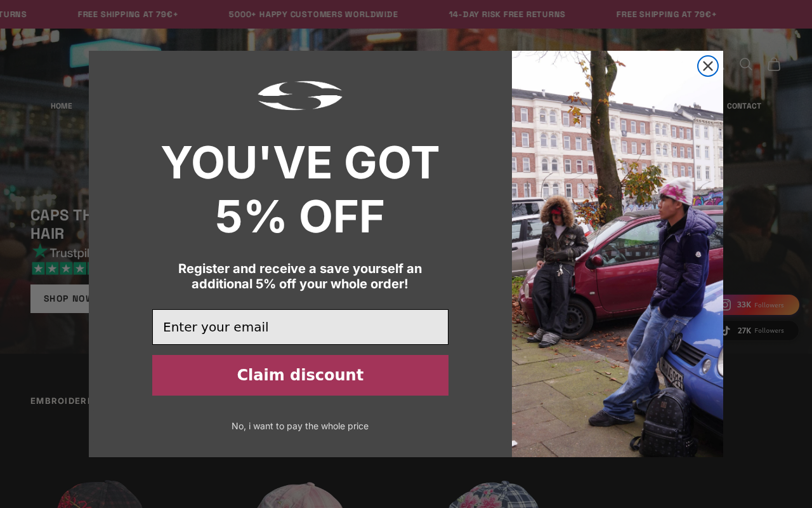Viewport: 812px width, 508px height.
Task: Click '5000+ happy customers worldwide' banner text
Action: 313,15
